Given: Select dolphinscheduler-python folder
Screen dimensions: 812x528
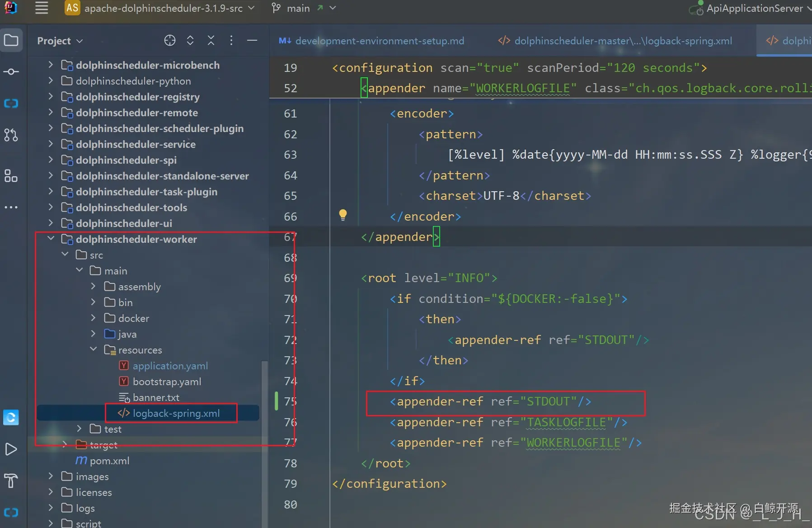Looking at the screenshot, I should tap(133, 81).
